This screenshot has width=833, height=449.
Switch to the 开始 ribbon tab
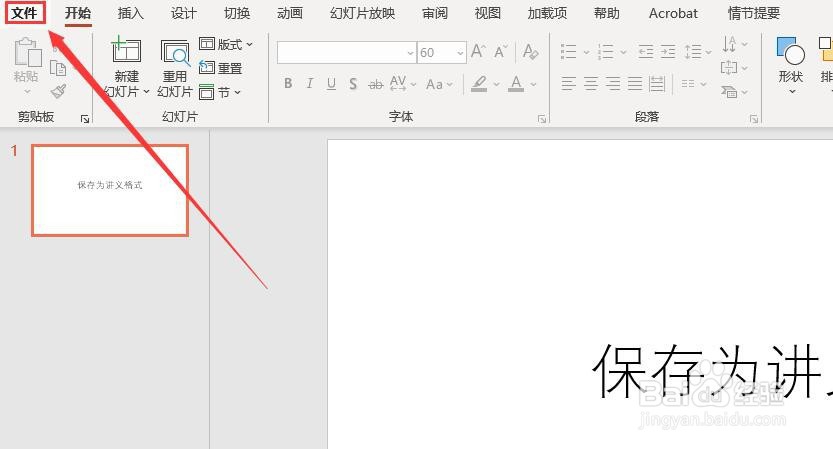pyautogui.click(x=78, y=13)
